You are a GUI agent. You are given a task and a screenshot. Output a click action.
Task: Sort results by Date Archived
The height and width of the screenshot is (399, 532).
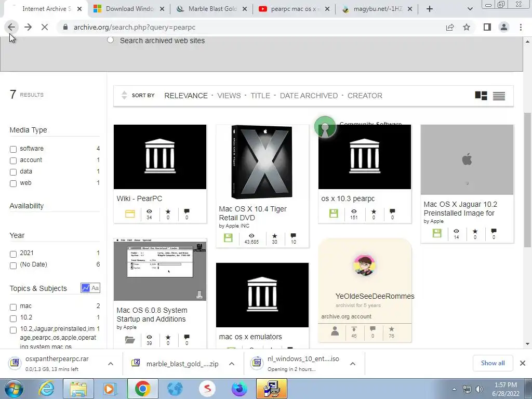coord(309,96)
